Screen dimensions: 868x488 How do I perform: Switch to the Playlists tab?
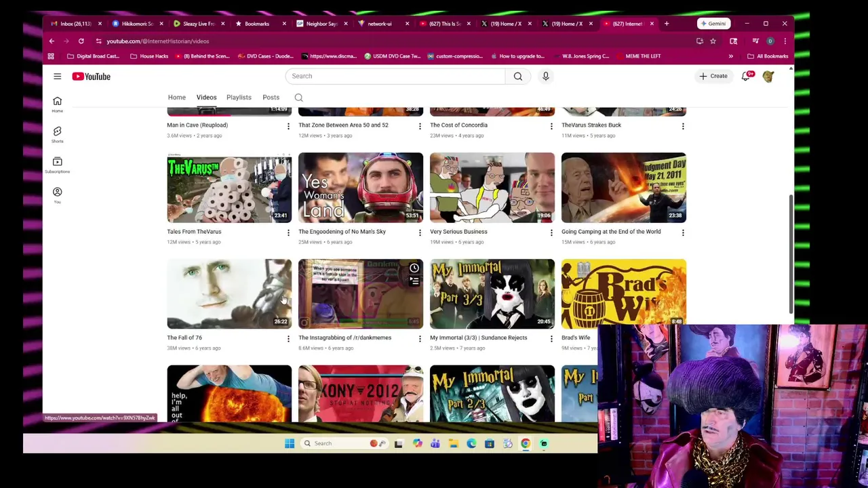point(239,98)
